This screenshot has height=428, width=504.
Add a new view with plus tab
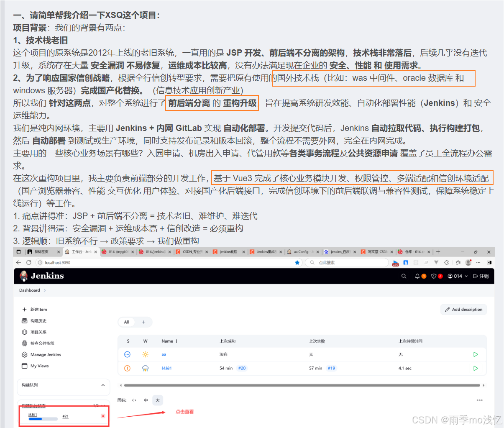pyautogui.click(x=143, y=322)
